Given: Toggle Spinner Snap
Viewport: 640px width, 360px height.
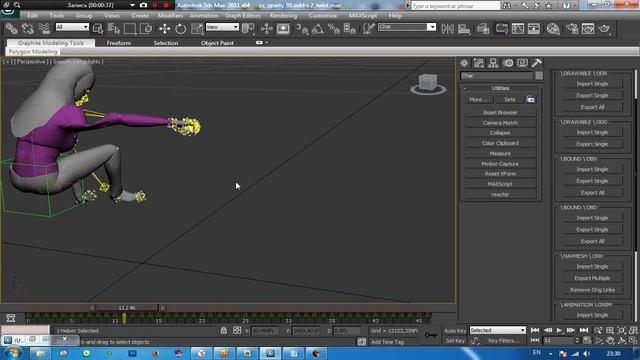Looking at the screenshot, I should 350,29.
